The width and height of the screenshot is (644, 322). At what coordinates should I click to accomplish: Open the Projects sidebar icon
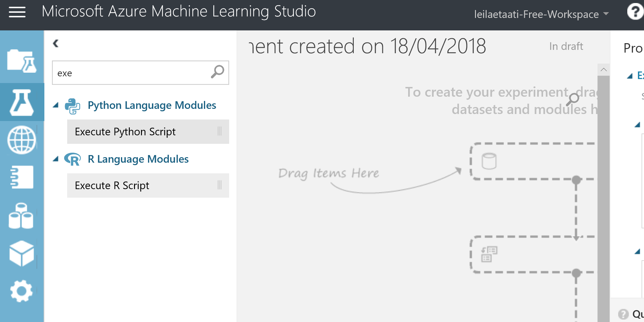pos(22,61)
